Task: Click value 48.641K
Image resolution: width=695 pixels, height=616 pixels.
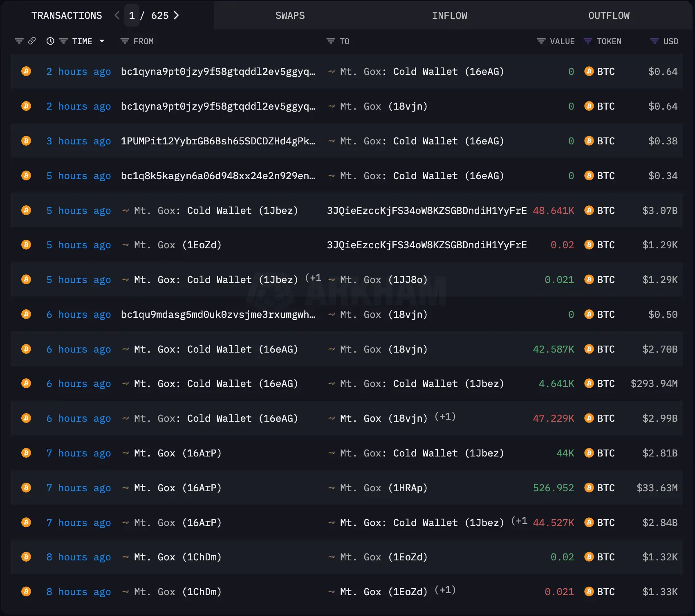Action: tap(553, 211)
